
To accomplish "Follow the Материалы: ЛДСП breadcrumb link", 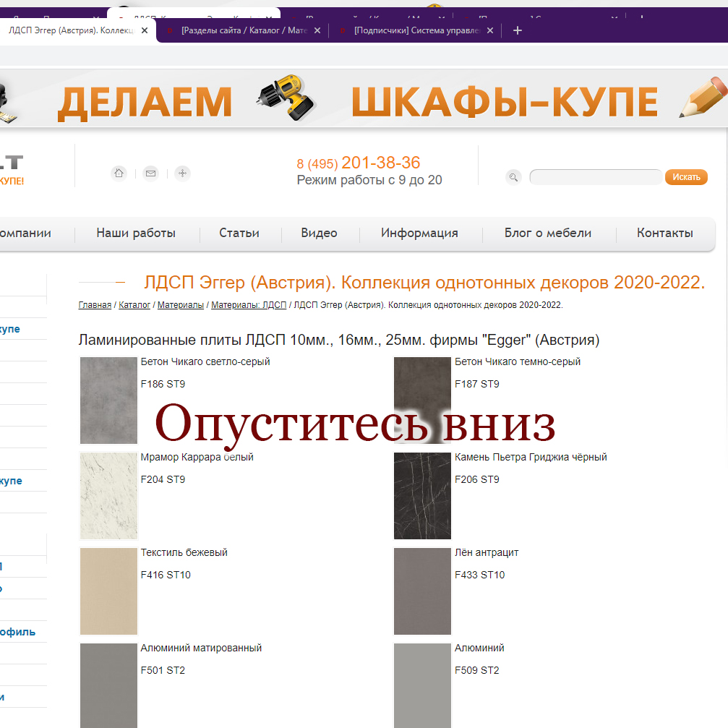I will pos(248,305).
